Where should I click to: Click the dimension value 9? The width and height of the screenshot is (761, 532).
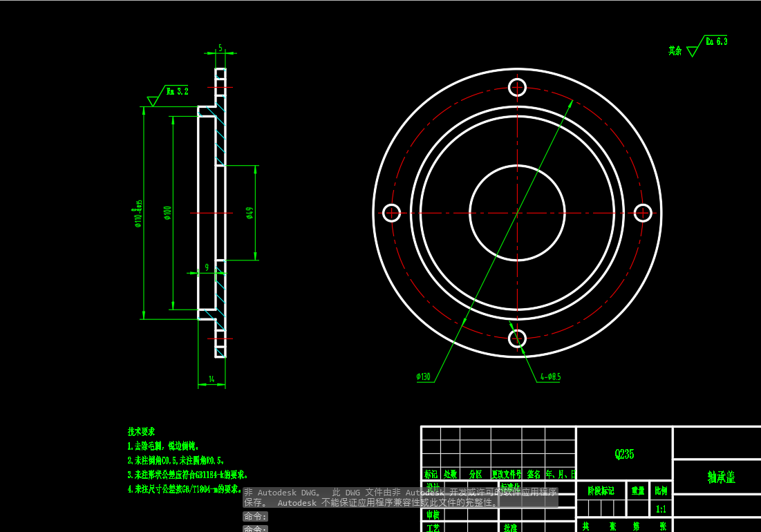tap(207, 267)
